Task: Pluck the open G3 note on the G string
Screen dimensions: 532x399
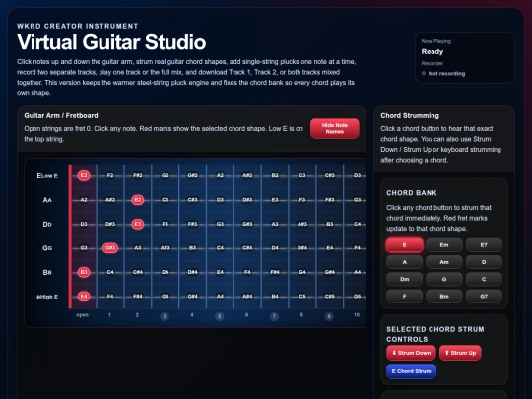Action: (x=84, y=248)
